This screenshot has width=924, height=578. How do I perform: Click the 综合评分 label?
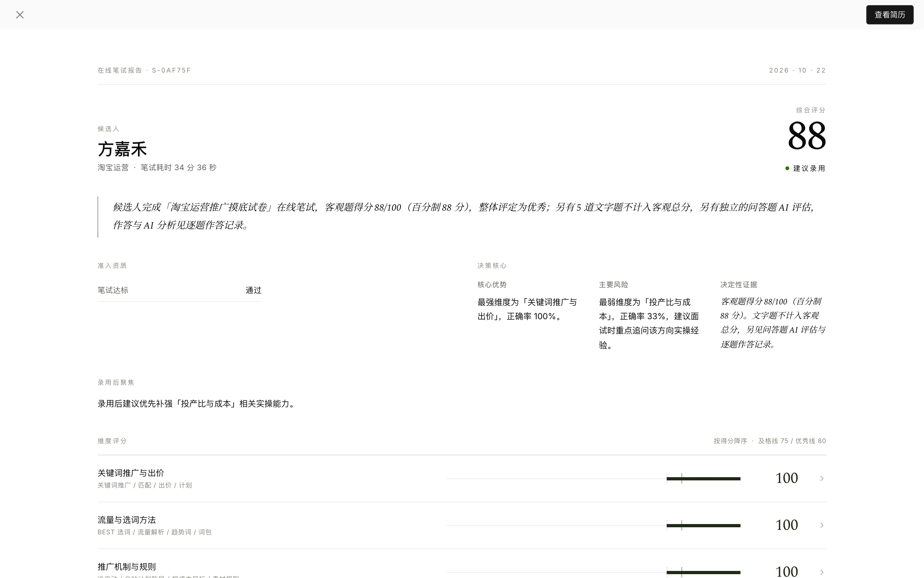(811, 110)
